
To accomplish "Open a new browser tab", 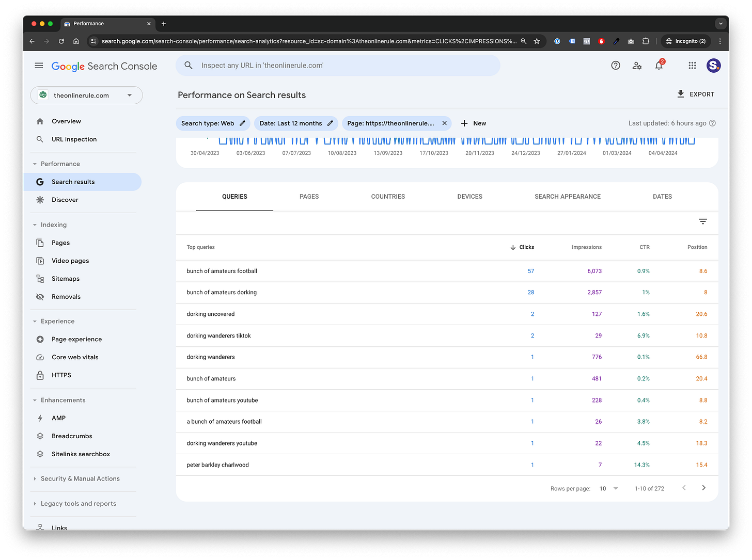I will (x=164, y=24).
